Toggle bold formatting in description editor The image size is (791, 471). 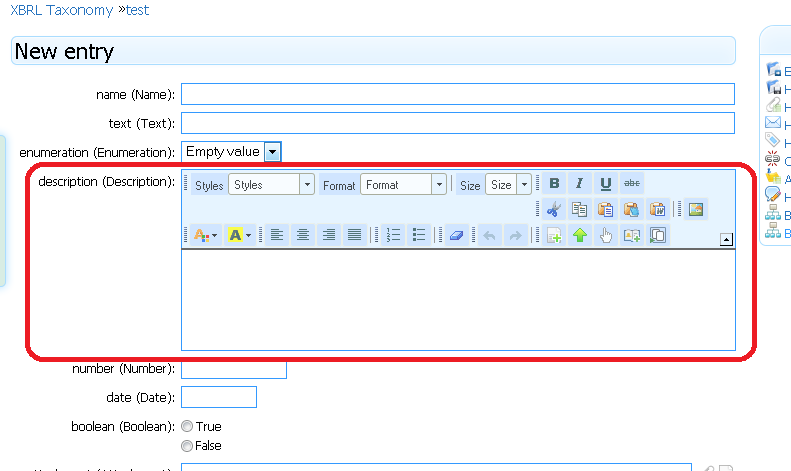554,184
